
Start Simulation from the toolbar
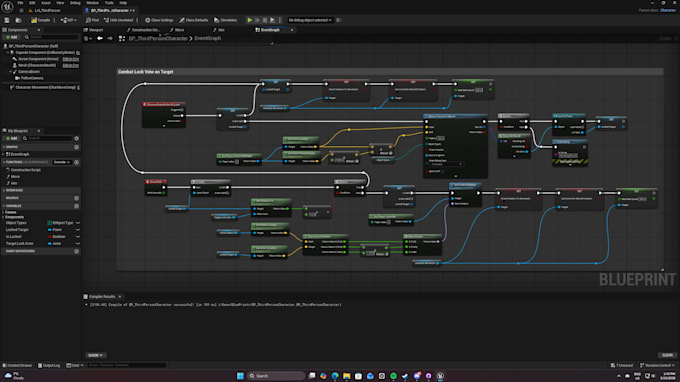pyautogui.click(x=226, y=20)
